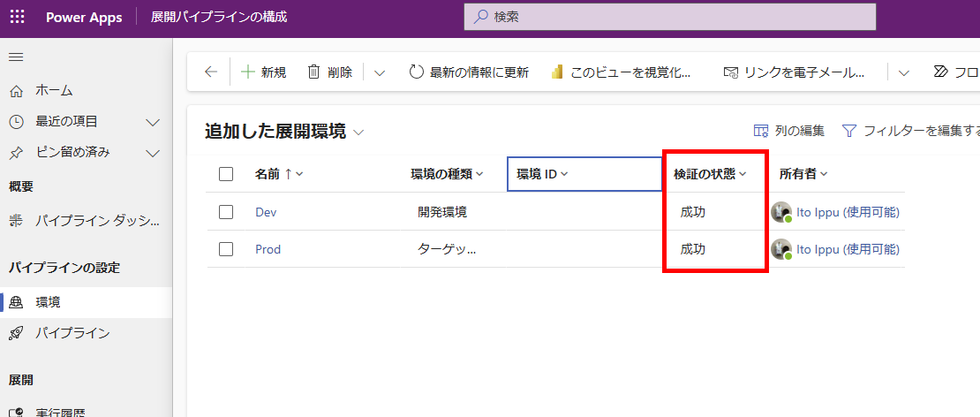Viewport: 980px width, 417px height.
Task: Toggle the select-all checkbox in header
Action: pos(226,174)
